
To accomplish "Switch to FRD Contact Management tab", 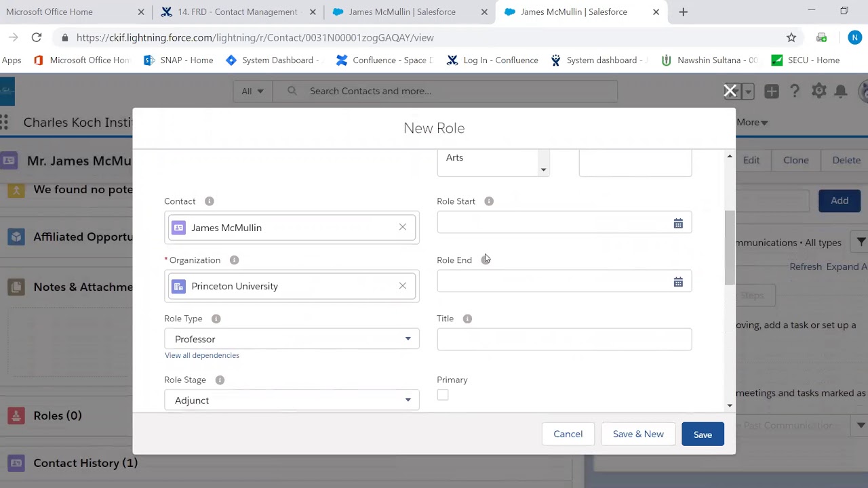I will tap(237, 12).
